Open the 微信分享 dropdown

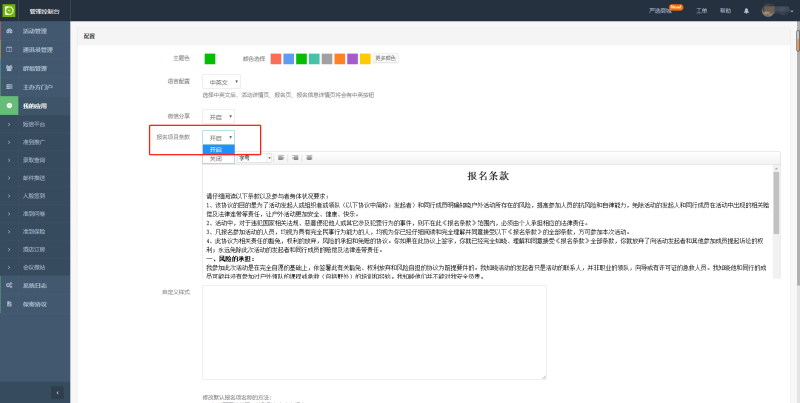(218, 116)
